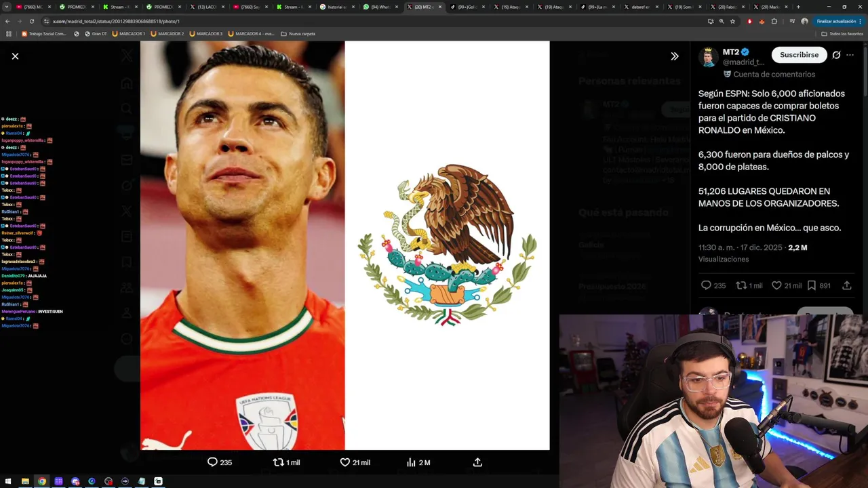Open Trabajo Social Com... bookmark
This screenshot has width=868, height=488.
pyautogui.click(x=44, y=34)
